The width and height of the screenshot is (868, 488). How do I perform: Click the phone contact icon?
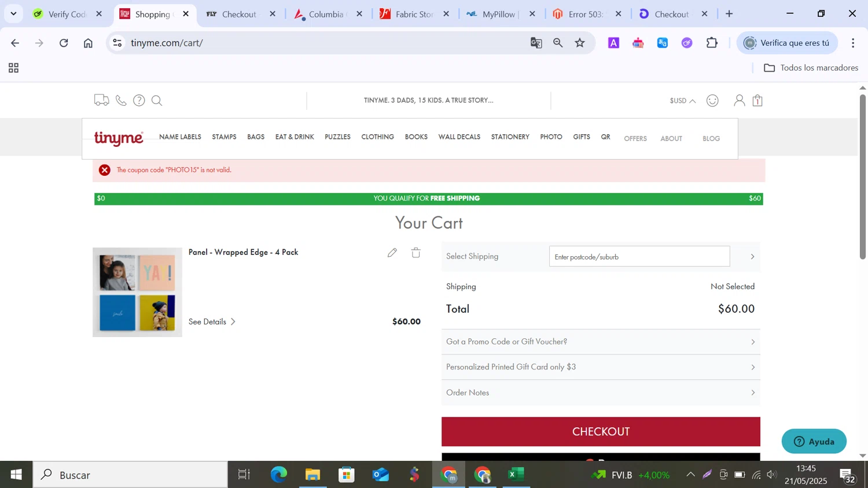pos(121,100)
